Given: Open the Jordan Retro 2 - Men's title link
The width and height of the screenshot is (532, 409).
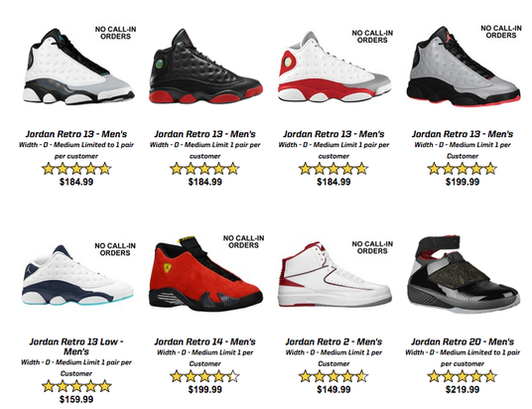Looking at the screenshot, I should click(333, 341).
